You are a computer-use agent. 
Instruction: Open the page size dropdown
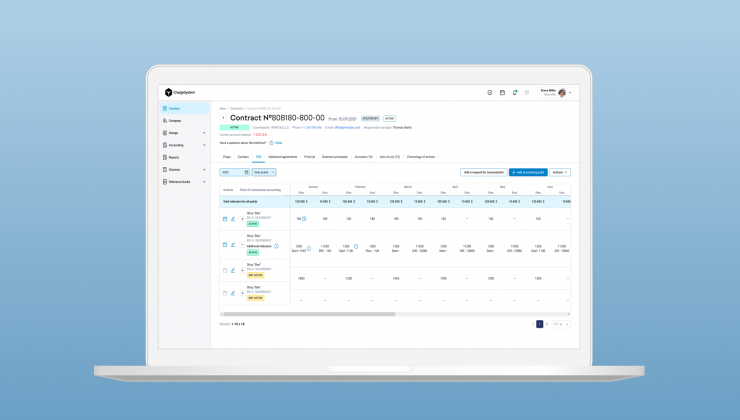[561, 324]
